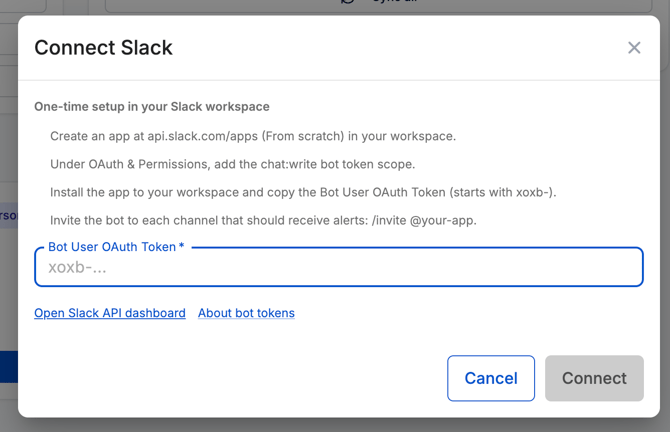Click the greyed-out Connect button
The height and width of the screenshot is (432, 670).
coord(594,378)
